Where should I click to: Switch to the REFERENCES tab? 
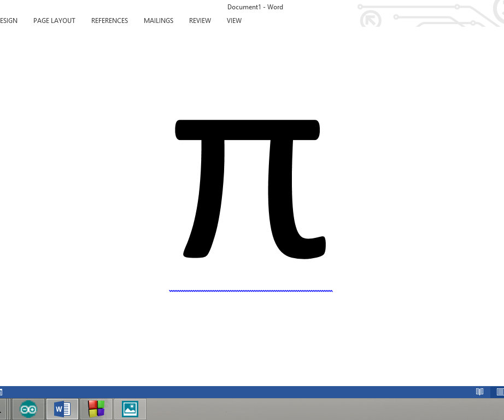[x=109, y=20]
